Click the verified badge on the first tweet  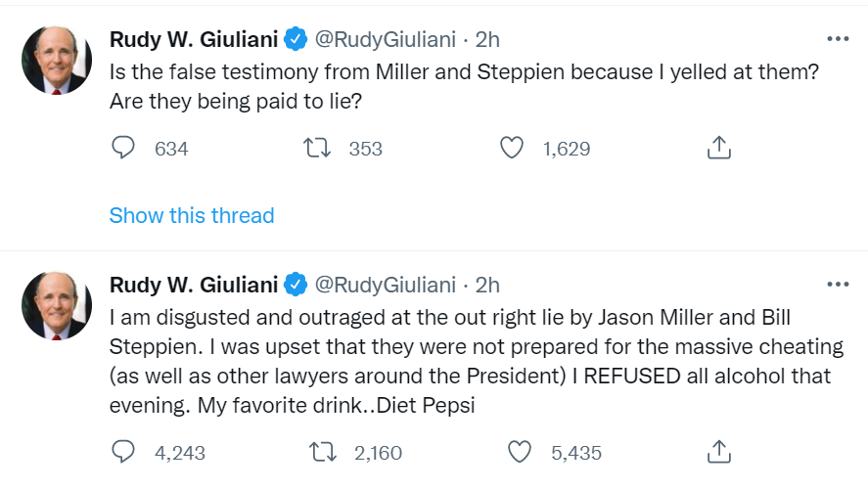[x=296, y=40]
